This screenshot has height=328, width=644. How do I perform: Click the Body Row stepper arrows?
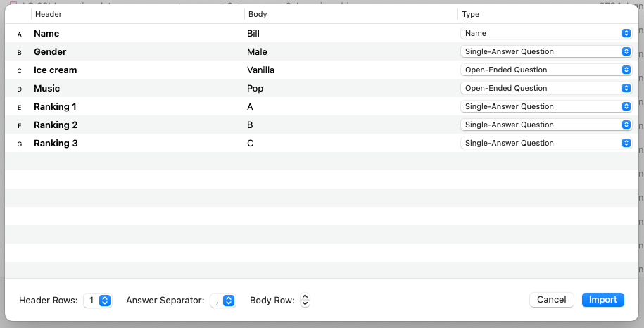point(304,301)
